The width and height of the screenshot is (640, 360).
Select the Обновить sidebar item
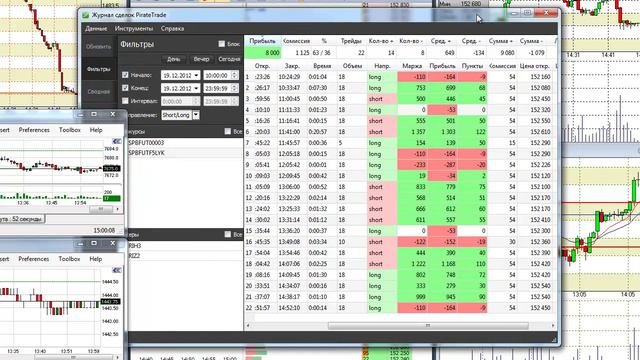tap(98, 47)
